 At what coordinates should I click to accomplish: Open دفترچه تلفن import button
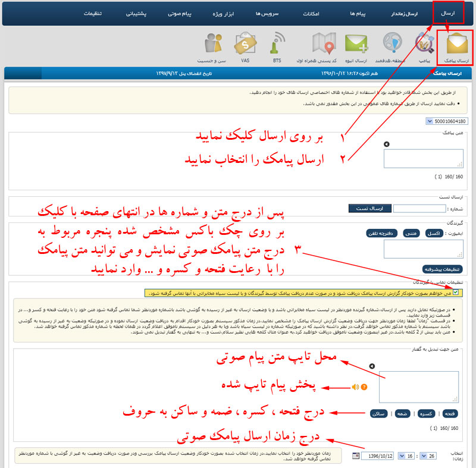381,233
